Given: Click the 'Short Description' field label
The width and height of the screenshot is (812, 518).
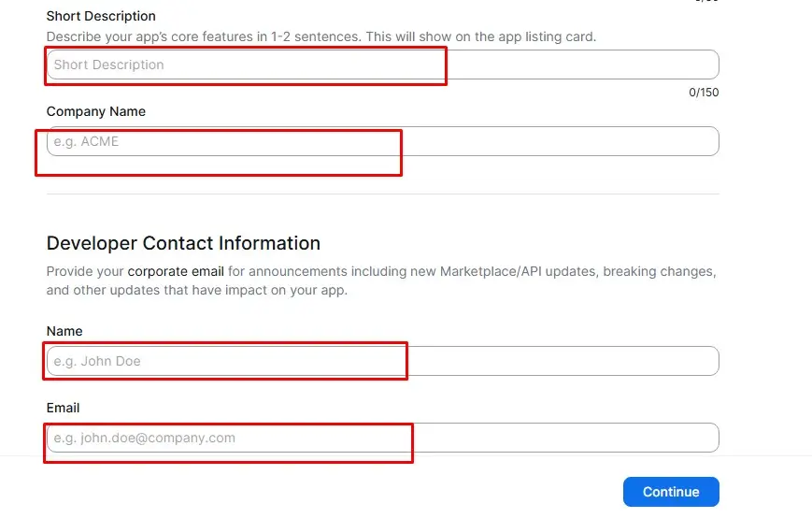Looking at the screenshot, I should 101,16.
